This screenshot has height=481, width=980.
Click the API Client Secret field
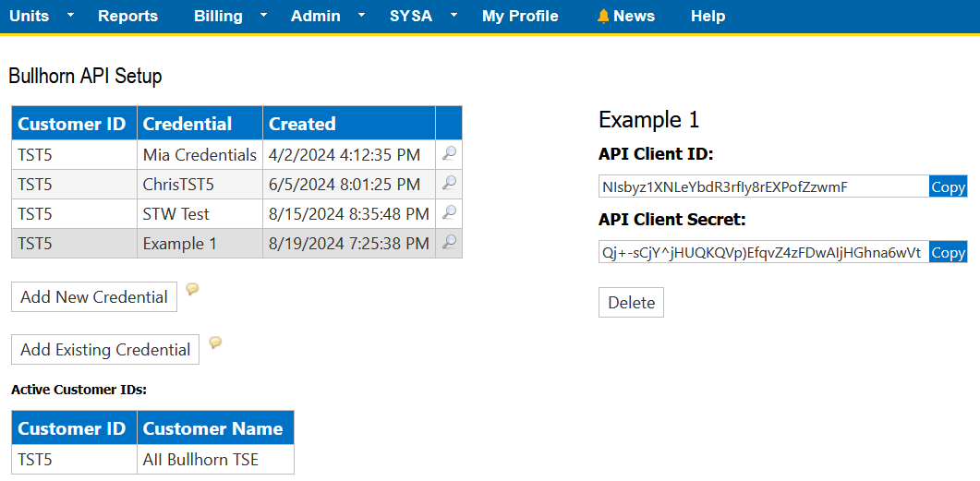click(764, 252)
